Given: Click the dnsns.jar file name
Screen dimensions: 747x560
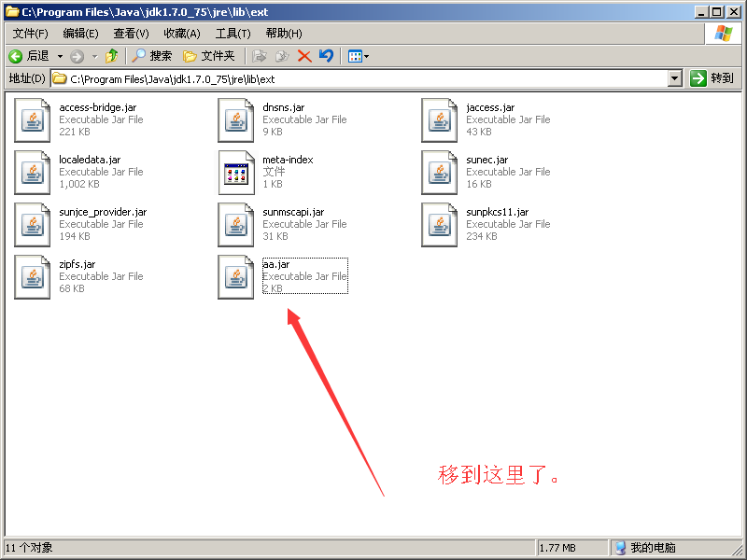Looking at the screenshot, I should (x=284, y=107).
